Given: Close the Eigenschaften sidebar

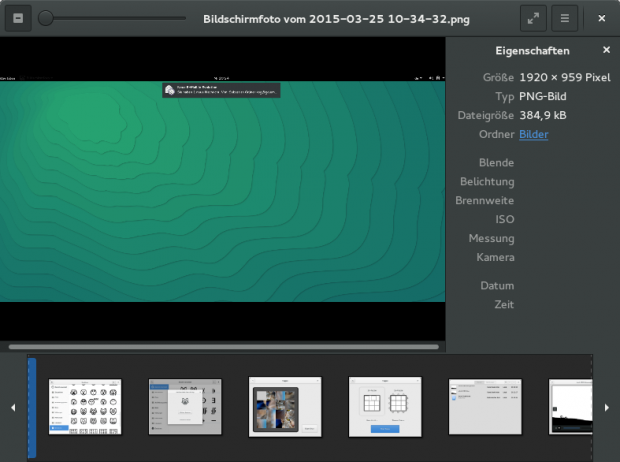Looking at the screenshot, I should tap(606, 50).
